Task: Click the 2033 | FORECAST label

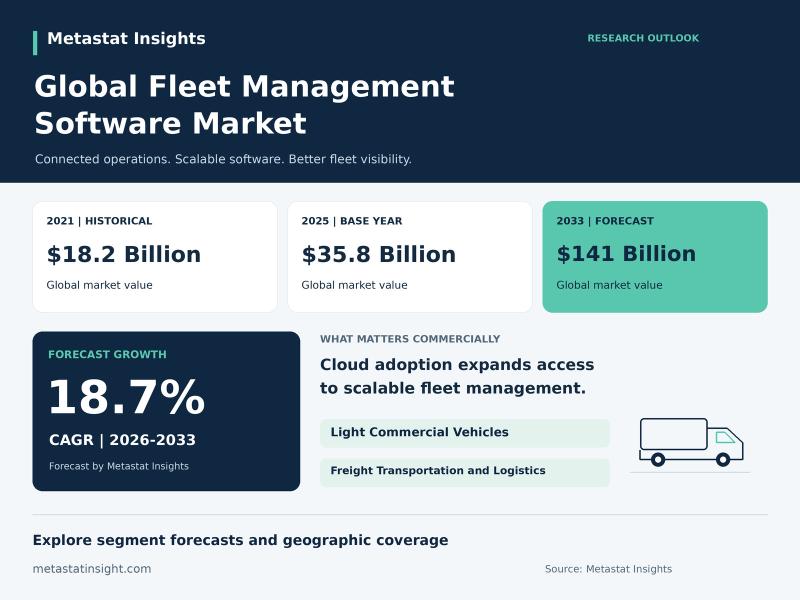Action: tap(605, 221)
